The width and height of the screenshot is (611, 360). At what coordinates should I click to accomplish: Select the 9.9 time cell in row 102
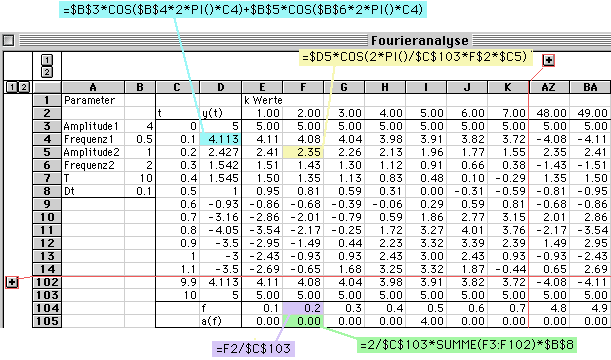(x=177, y=282)
